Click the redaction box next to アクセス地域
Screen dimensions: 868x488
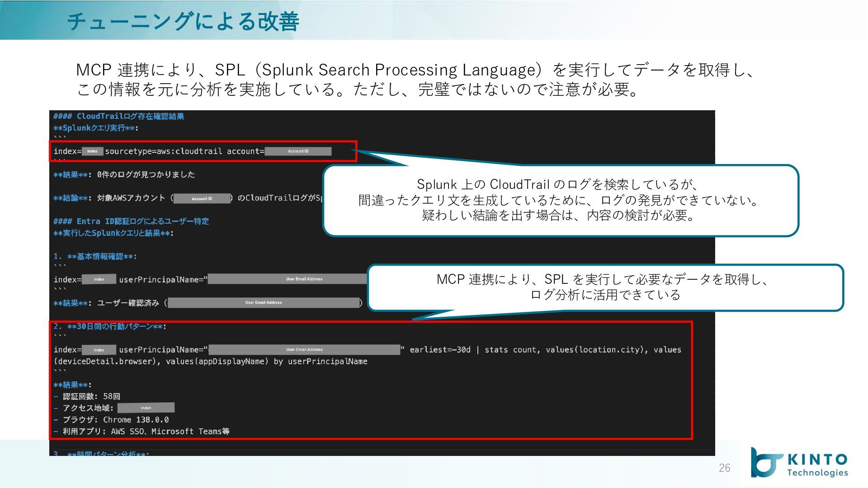146,408
